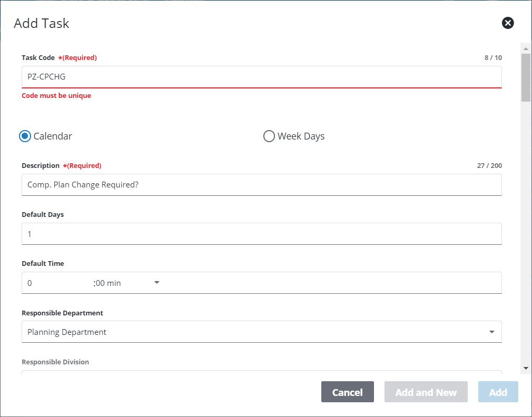The height and width of the screenshot is (417, 532).
Task: Click the Description character counter 27/200
Action: coord(490,165)
